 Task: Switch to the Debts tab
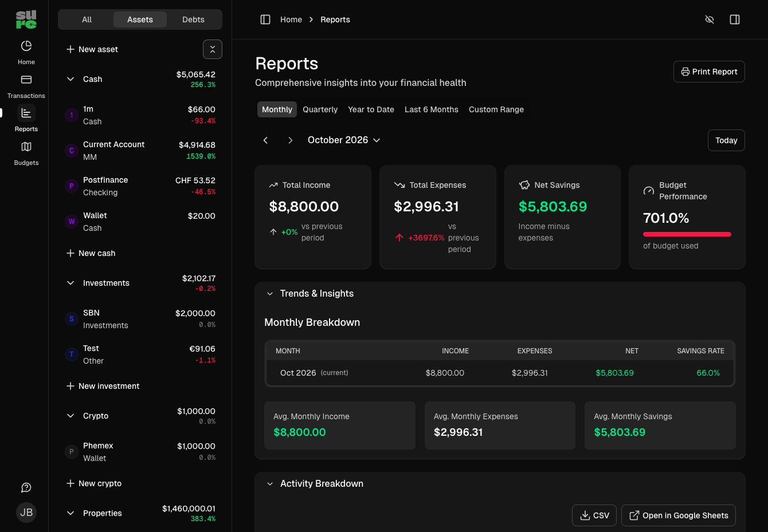(193, 19)
